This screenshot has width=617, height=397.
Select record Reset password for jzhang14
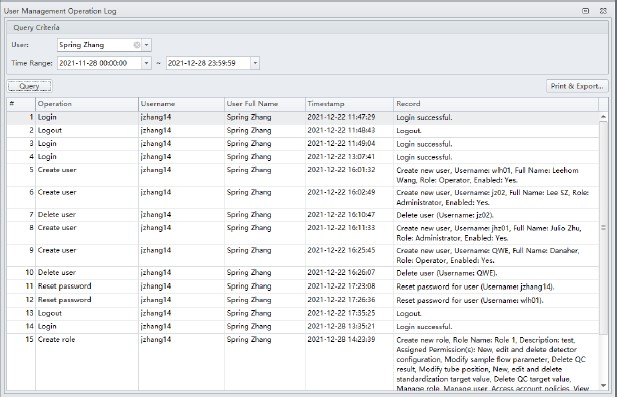click(475, 287)
